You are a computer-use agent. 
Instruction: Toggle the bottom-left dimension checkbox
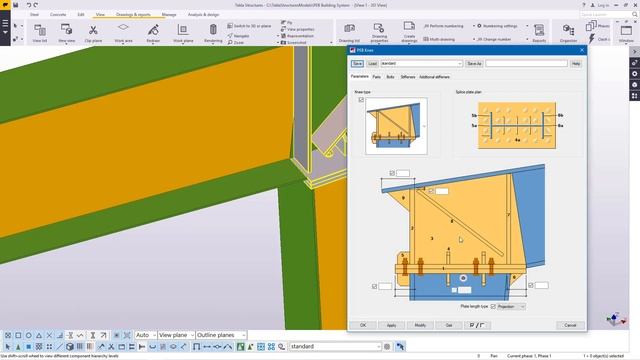(x=374, y=286)
